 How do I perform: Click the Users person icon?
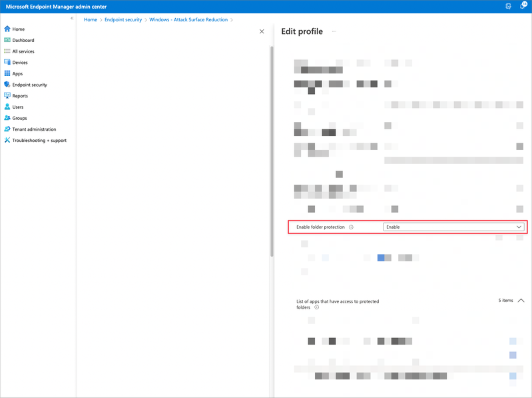(7, 107)
